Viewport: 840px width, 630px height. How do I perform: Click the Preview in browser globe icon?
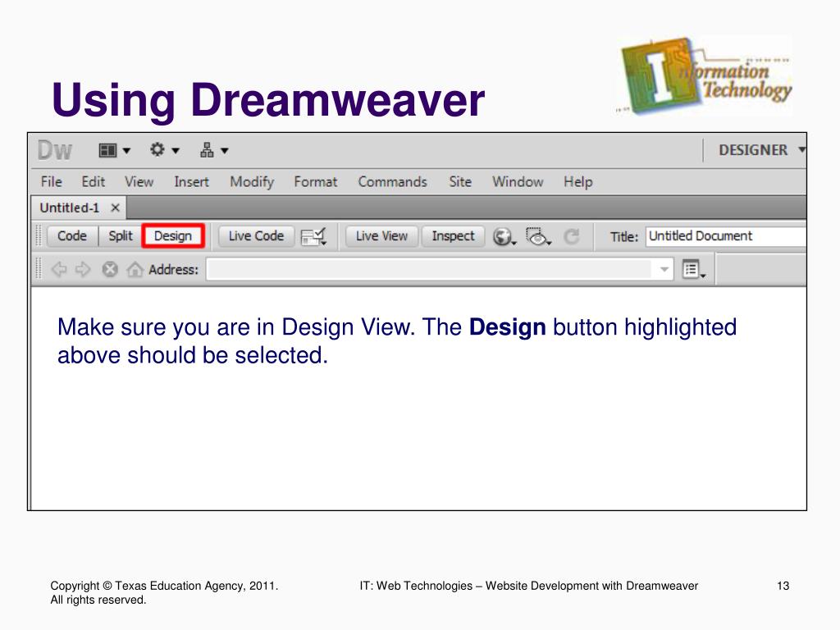[x=504, y=237]
